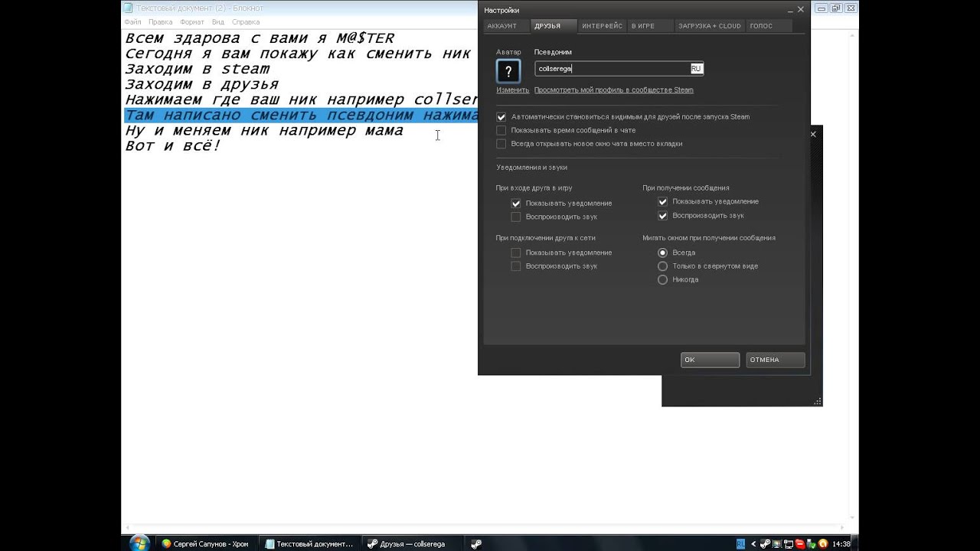Minimize the Настройки settings dialog
Viewport: 980px width, 551px height.
[x=791, y=10]
